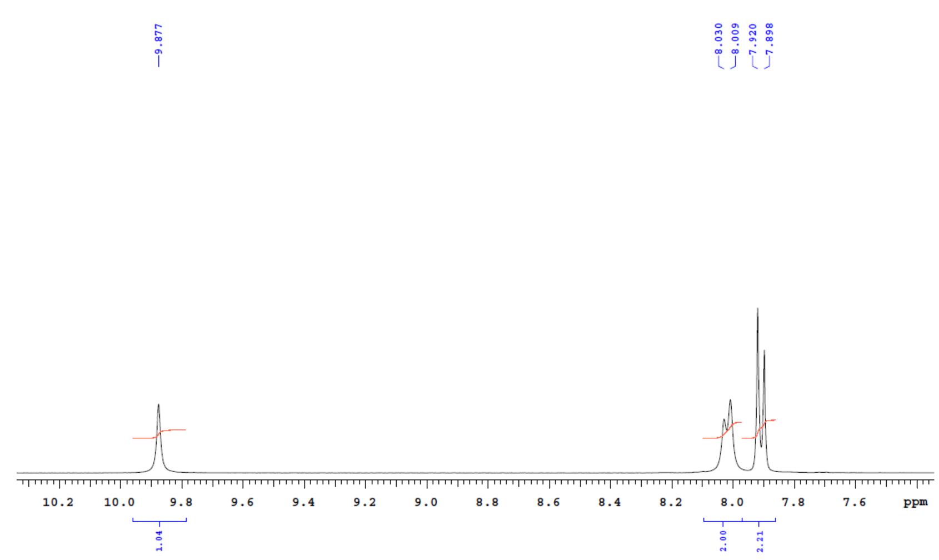
Task: Click the 8.4 axis tick label
Action: pyautogui.click(x=610, y=503)
